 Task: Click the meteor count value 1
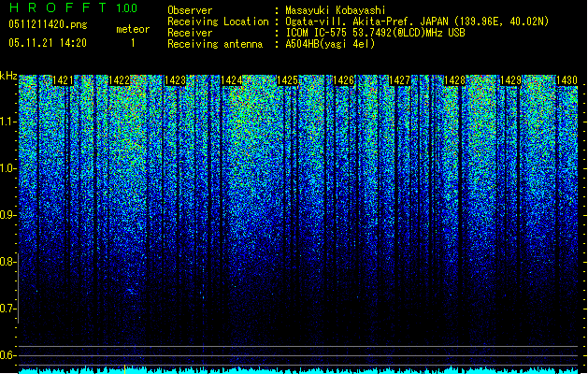click(x=133, y=43)
